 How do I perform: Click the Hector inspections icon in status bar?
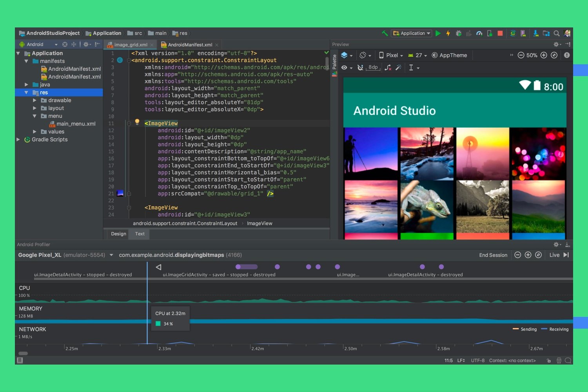tap(559, 361)
